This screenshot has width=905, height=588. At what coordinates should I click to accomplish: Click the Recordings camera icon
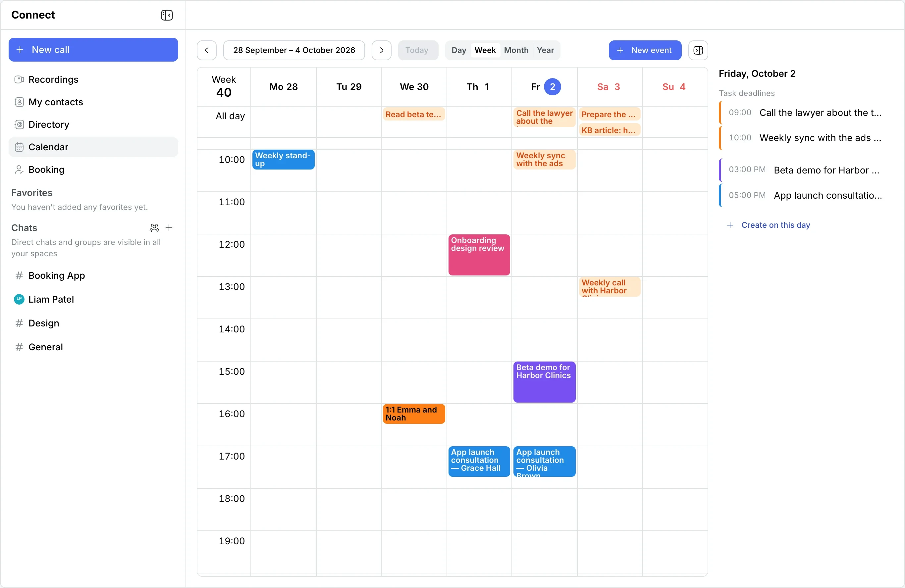click(19, 79)
